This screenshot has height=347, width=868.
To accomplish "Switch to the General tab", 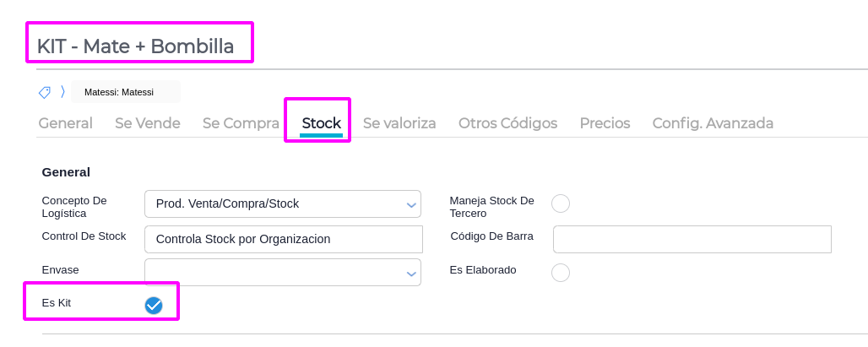I will [x=65, y=123].
